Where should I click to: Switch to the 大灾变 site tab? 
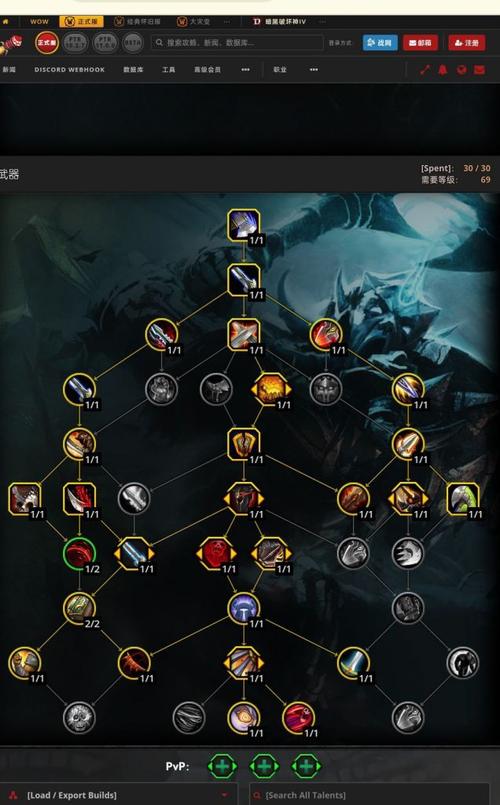[194, 22]
